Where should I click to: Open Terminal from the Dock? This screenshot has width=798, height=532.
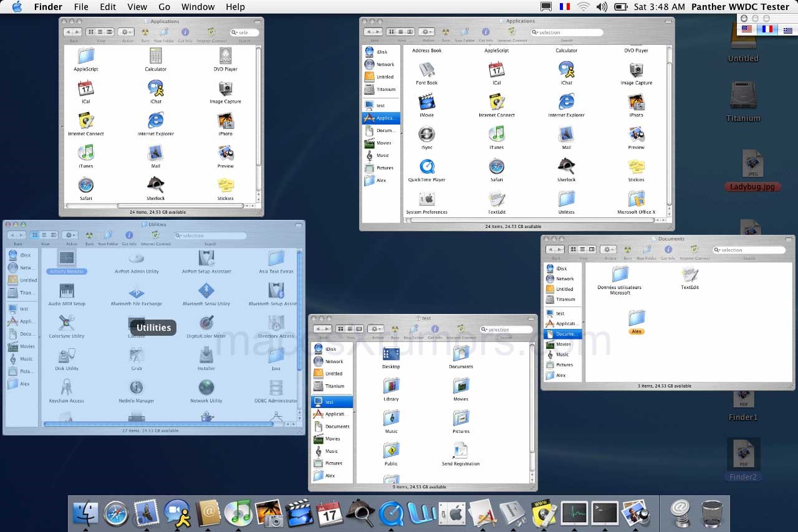click(605, 514)
